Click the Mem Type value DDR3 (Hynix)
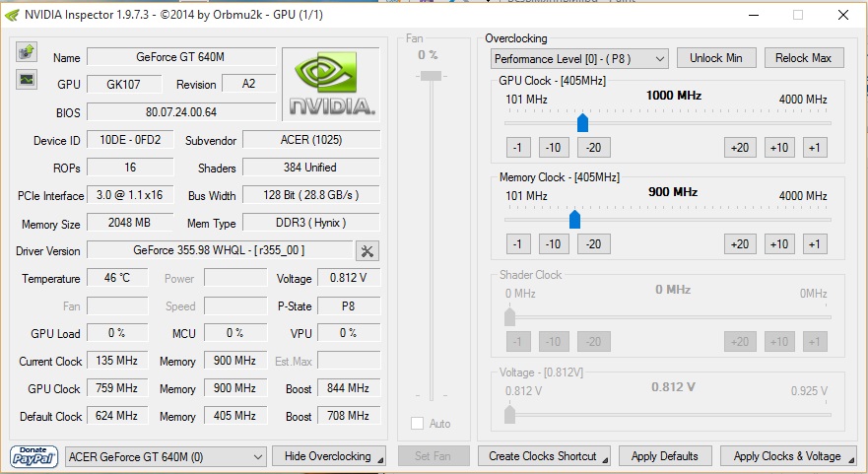This screenshot has height=474, width=868. (x=311, y=223)
